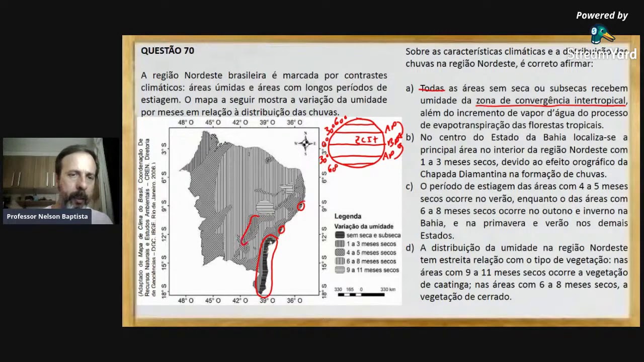Click the StreamYard duck logo
The height and width of the screenshot is (362, 644).
coord(602,35)
